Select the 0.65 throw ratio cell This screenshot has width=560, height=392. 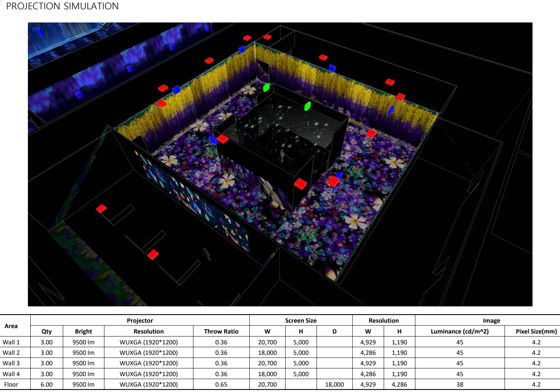point(221,384)
